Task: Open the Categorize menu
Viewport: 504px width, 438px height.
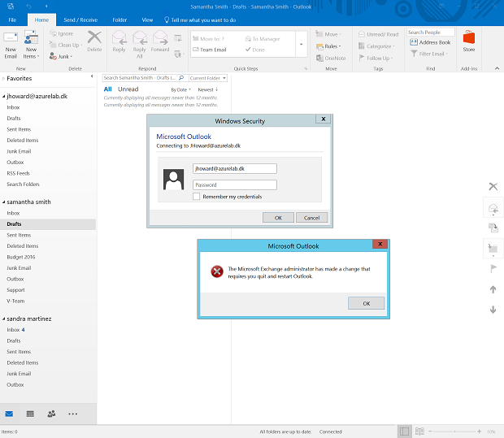Action: pos(376,46)
